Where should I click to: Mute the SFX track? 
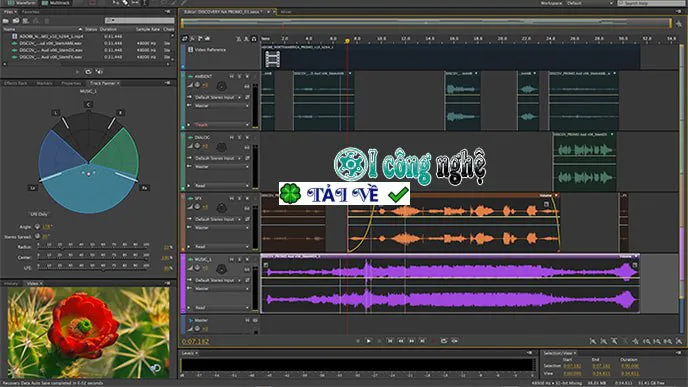point(232,198)
